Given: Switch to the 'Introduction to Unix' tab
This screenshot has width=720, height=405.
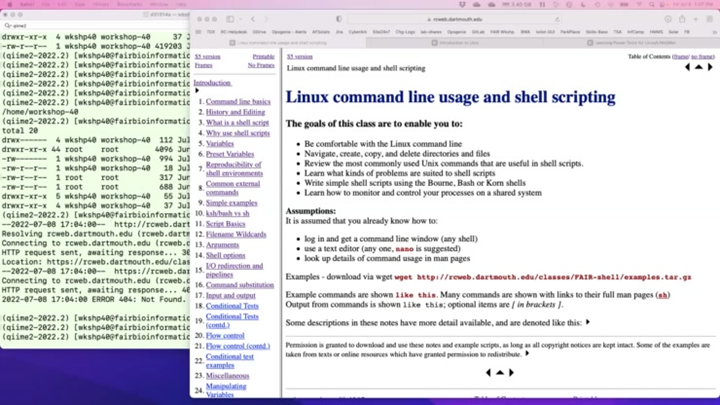Looking at the screenshot, I should coord(459,43).
